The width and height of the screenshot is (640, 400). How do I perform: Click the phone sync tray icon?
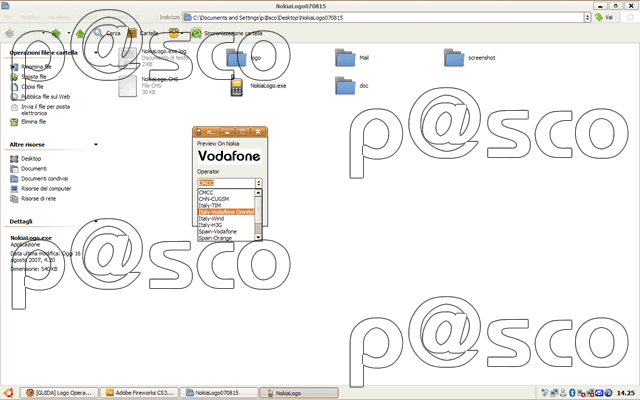(x=544, y=393)
